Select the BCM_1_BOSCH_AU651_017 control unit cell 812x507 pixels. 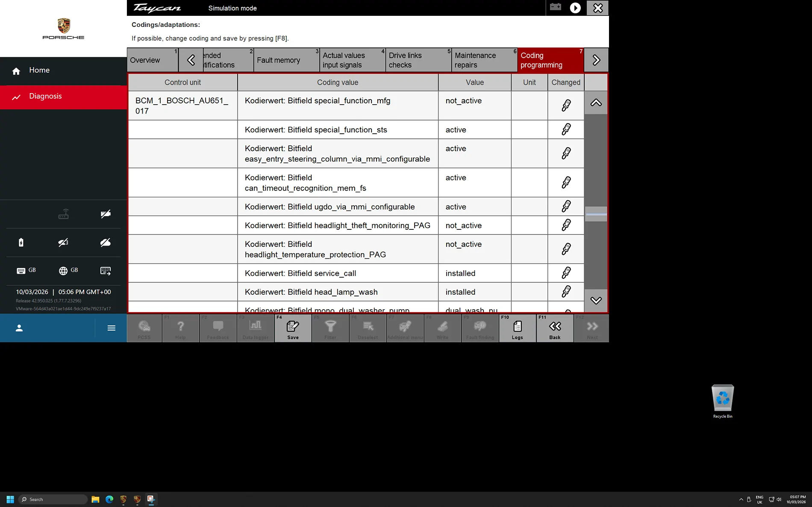tap(182, 106)
